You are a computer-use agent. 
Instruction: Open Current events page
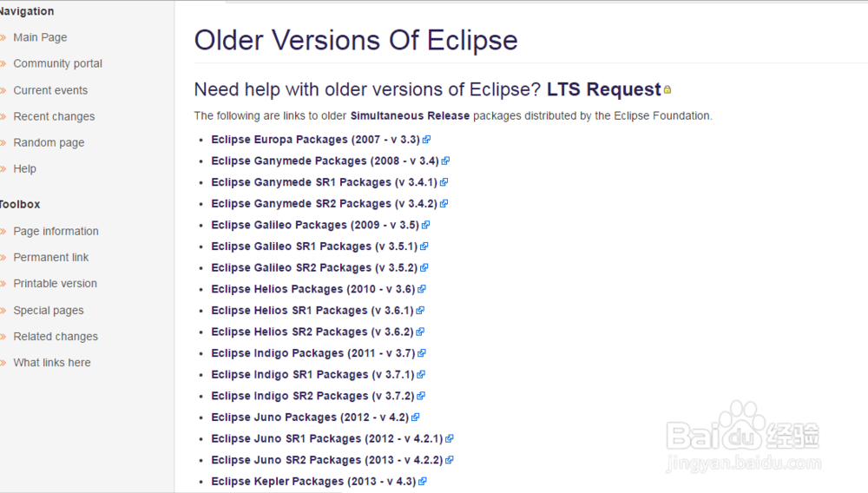point(50,90)
